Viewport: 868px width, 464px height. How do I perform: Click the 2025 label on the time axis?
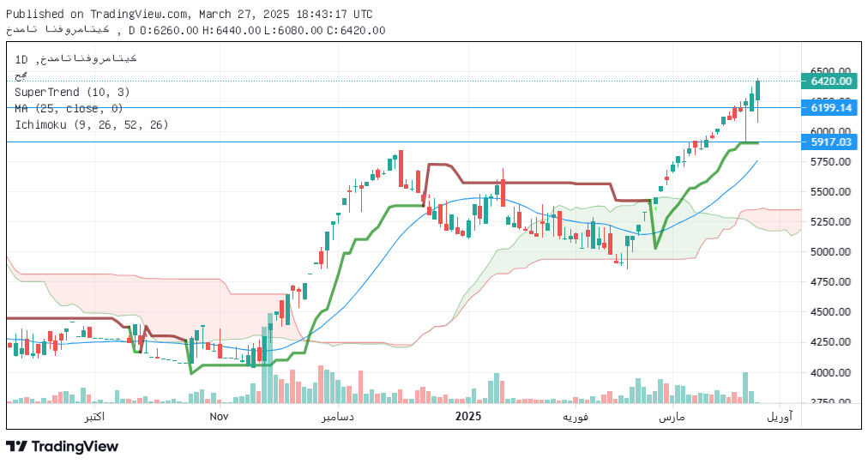pyautogui.click(x=468, y=416)
